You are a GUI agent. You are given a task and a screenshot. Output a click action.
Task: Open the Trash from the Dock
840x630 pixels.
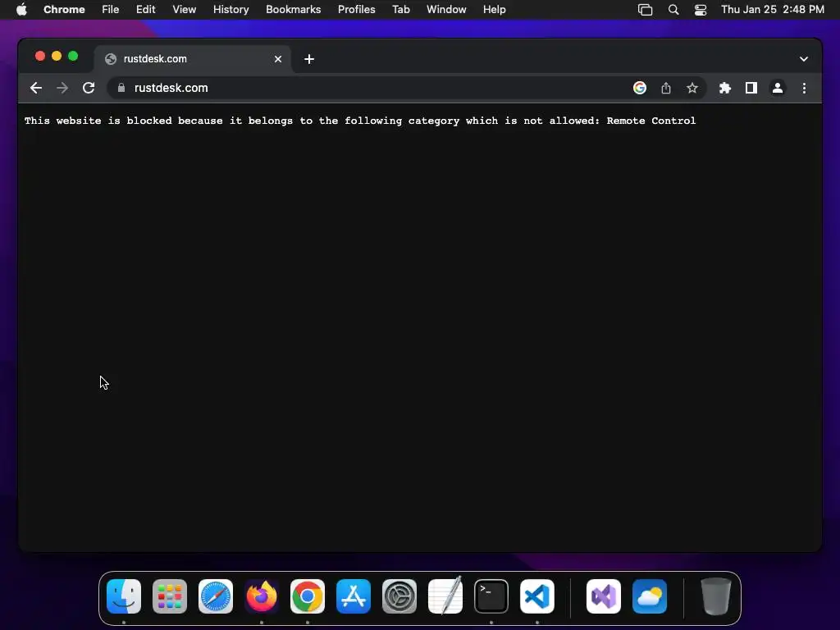pyautogui.click(x=715, y=596)
